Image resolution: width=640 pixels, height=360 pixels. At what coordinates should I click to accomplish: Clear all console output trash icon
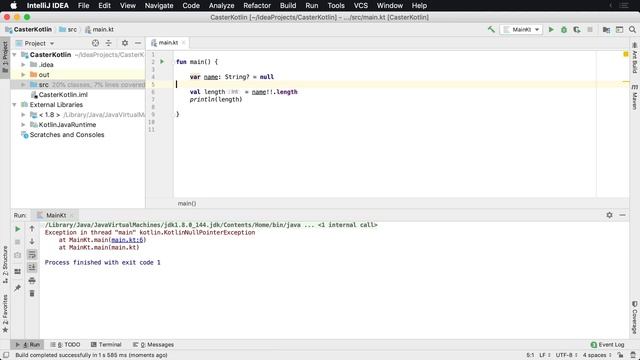point(32,293)
